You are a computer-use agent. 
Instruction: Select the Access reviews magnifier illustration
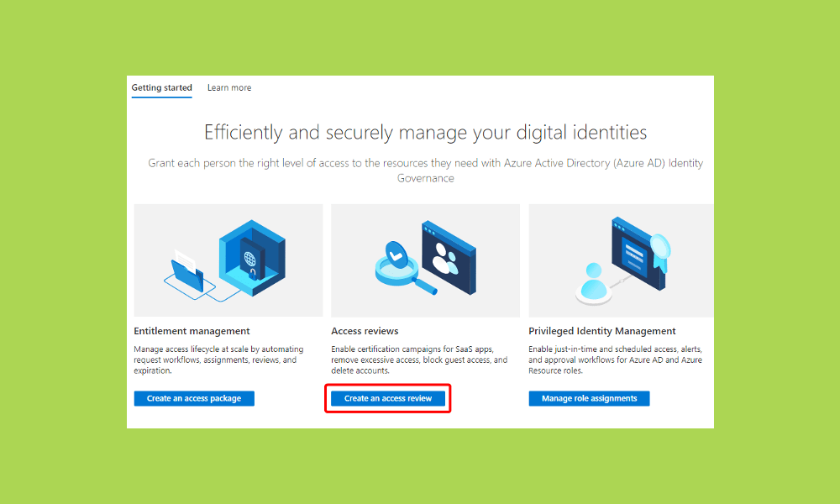point(425,260)
